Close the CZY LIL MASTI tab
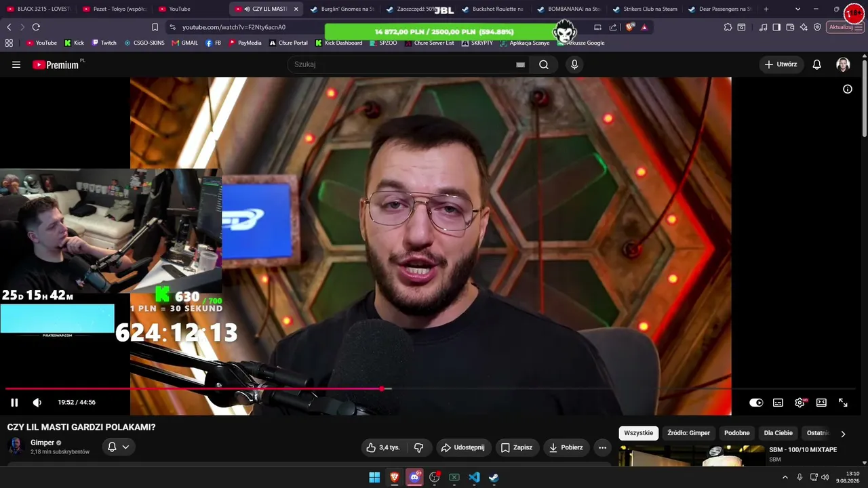 pyautogui.click(x=296, y=9)
